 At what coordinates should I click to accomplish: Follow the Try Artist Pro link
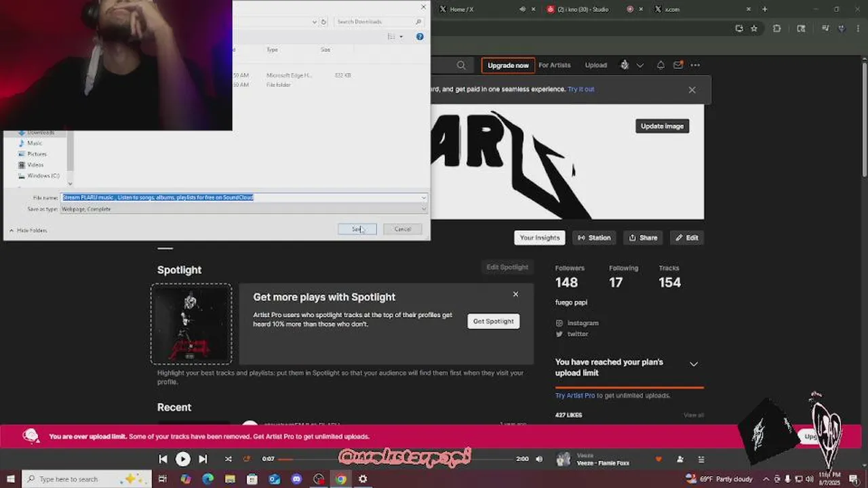[x=575, y=396]
